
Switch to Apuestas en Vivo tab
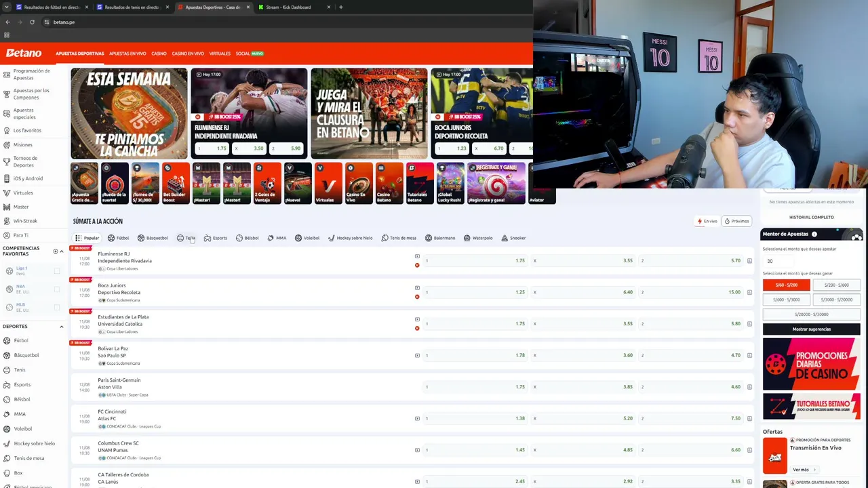[x=127, y=54]
